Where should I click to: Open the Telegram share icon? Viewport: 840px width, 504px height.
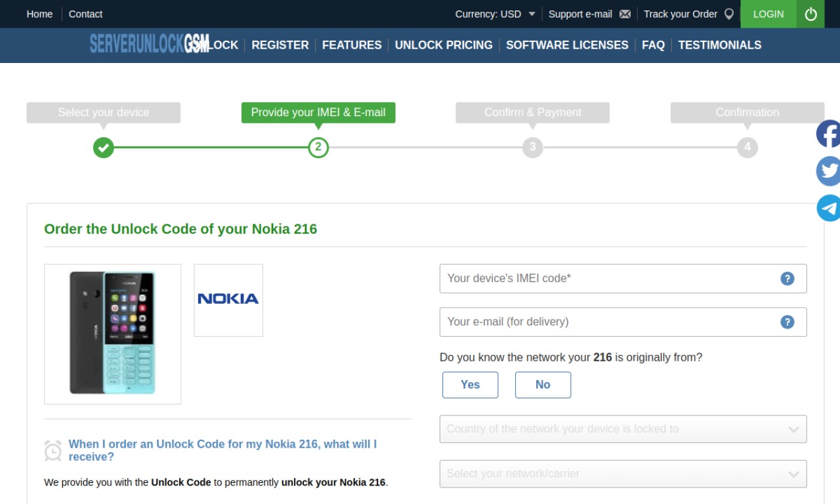click(828, 208)
